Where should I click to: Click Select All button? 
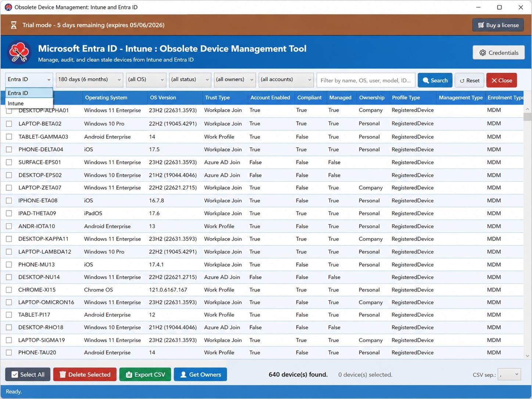point(28,374)
